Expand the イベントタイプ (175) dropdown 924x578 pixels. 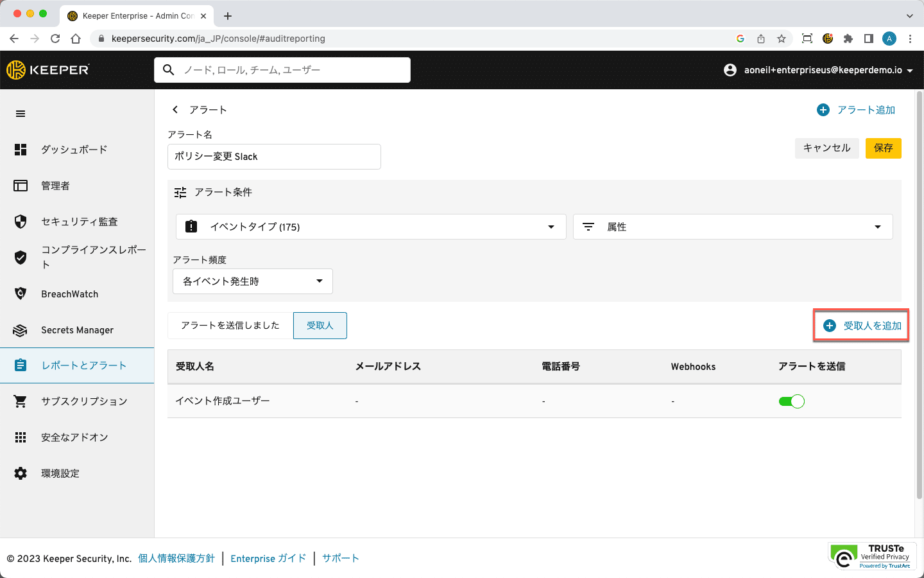pyautogui.click(x=371, y=227)
